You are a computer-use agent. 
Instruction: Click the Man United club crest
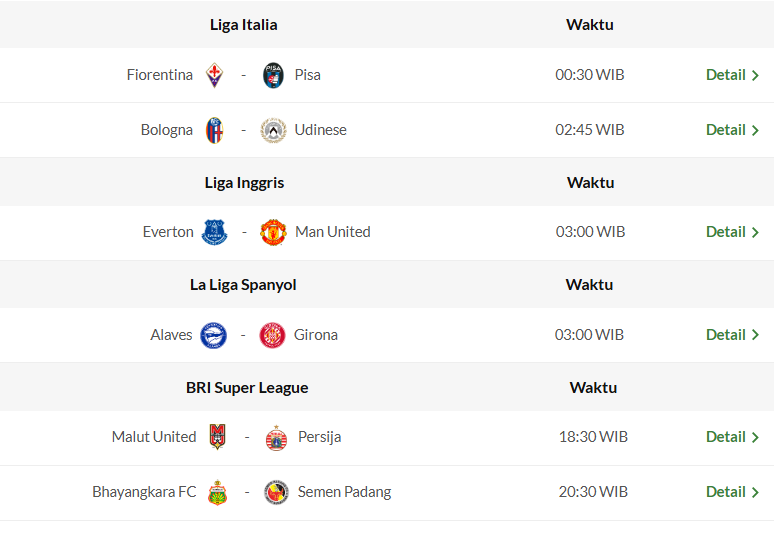pos(273,232)
